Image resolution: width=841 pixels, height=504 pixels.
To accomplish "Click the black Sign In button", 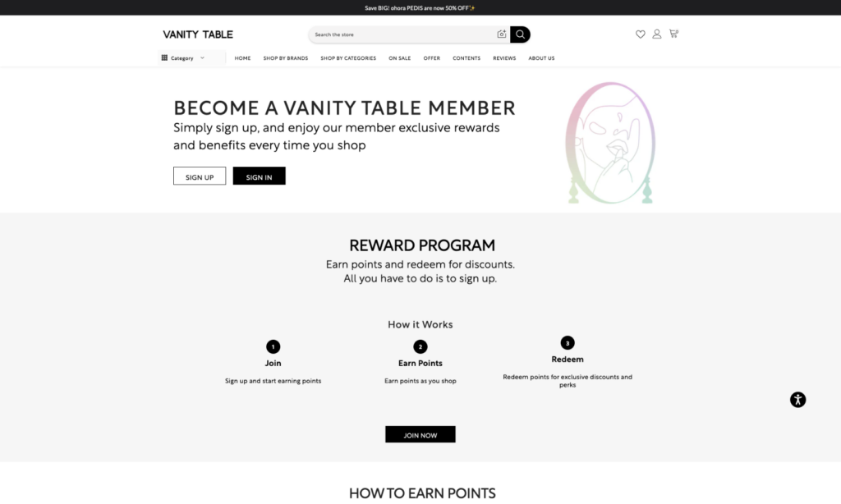I will click(259, 176).
